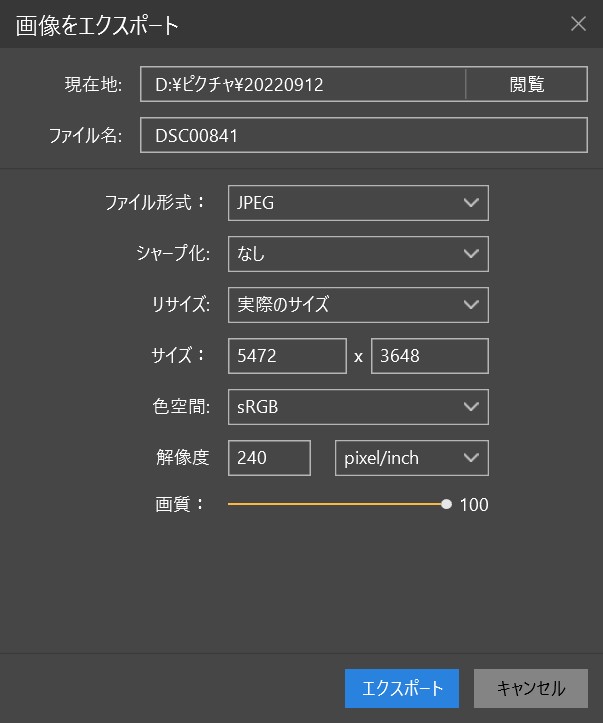The height and width of the screenshot is (723, 603).
Task: Click the 解像度 field 240
Action: [269, 458]
